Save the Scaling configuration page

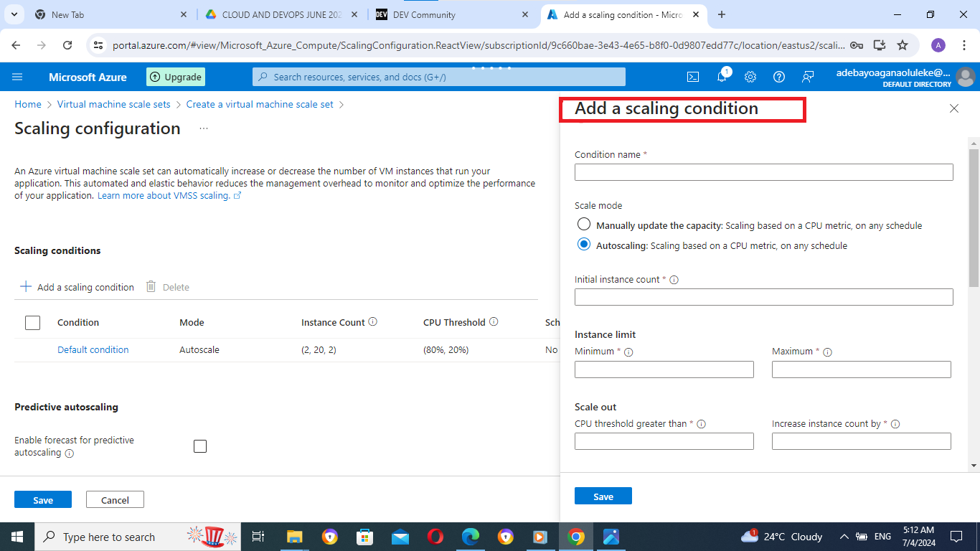pyautogui.click(x=43, y=499)
